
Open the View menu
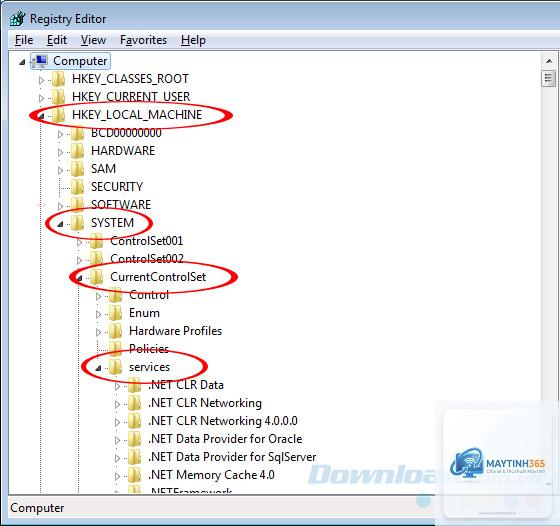click(x=93, y=40)
